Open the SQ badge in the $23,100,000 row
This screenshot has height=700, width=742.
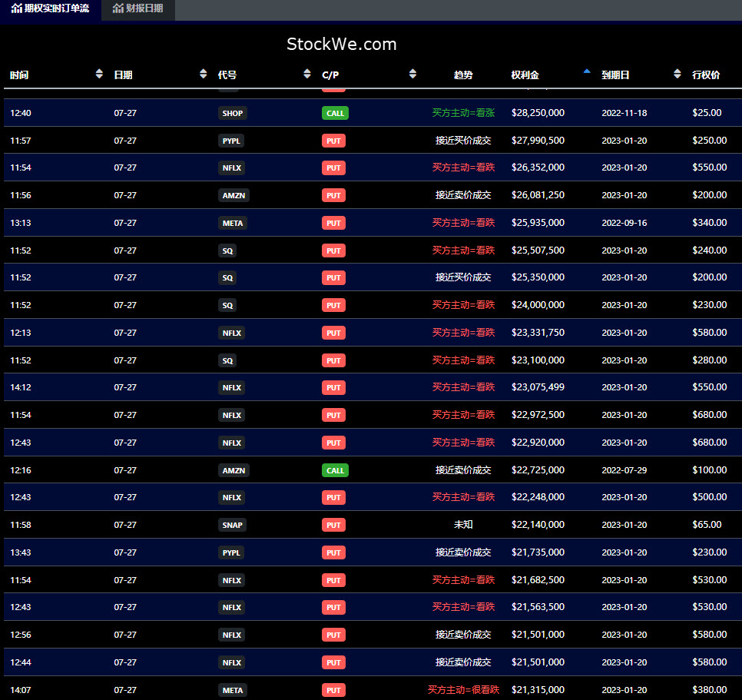tap(227, 360)
